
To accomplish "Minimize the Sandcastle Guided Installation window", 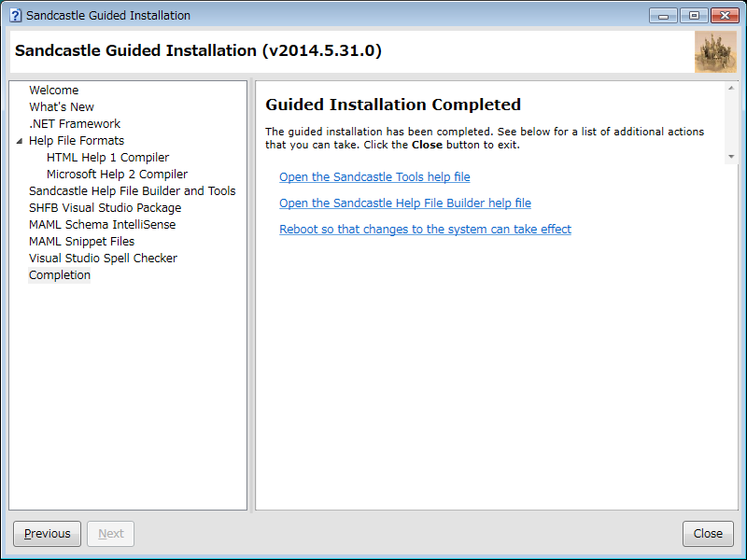I will tap(663, 16).
